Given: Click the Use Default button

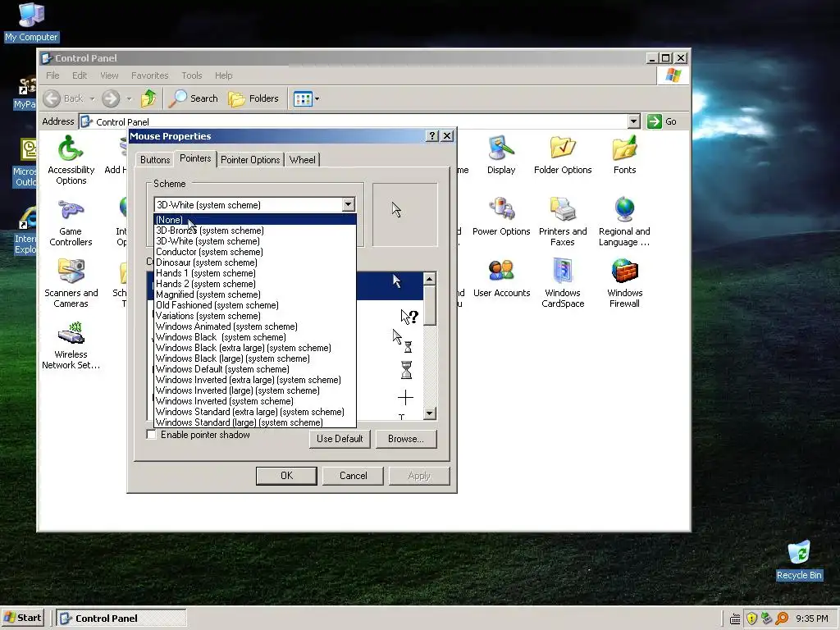Looking at the screenshot, I should pyautogui.click(x=340, y=439).
